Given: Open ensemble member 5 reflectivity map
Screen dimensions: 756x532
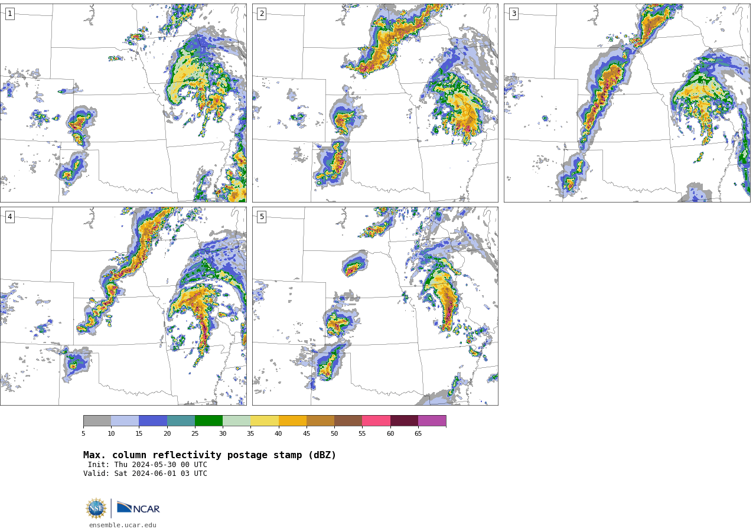Looking at the screenshot, I should (375, 306).
